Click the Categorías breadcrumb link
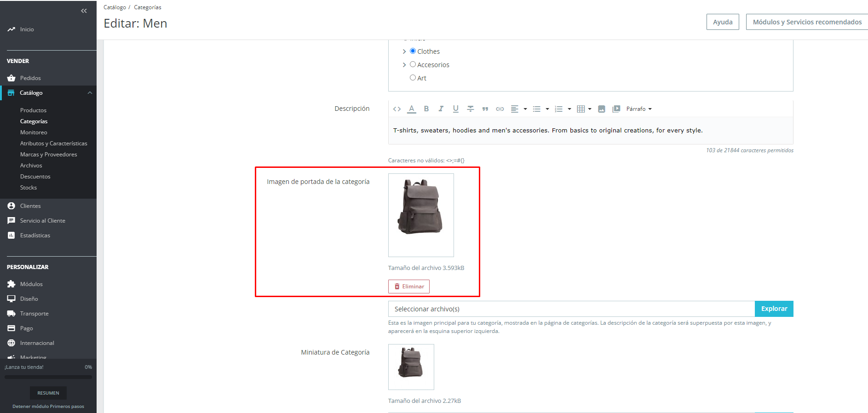Image resolution: width=868 pixels, height=413 pixels. tap(148, 7)
